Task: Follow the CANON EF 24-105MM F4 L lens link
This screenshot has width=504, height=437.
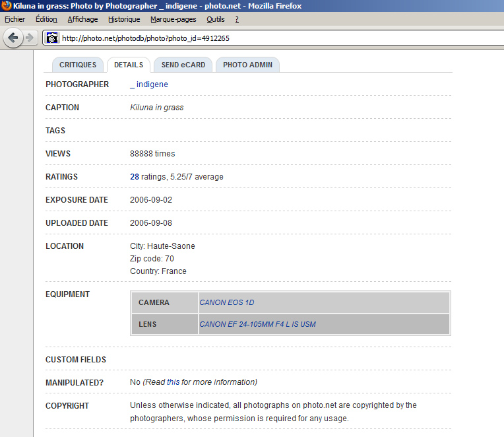Action: pyautogui.click(x=257, y=324)
